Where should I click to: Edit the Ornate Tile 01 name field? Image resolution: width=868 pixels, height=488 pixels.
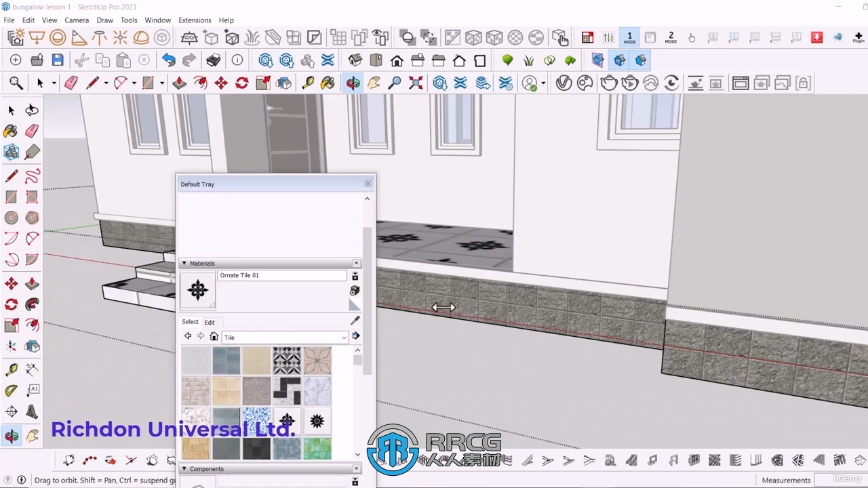point(282,275)
